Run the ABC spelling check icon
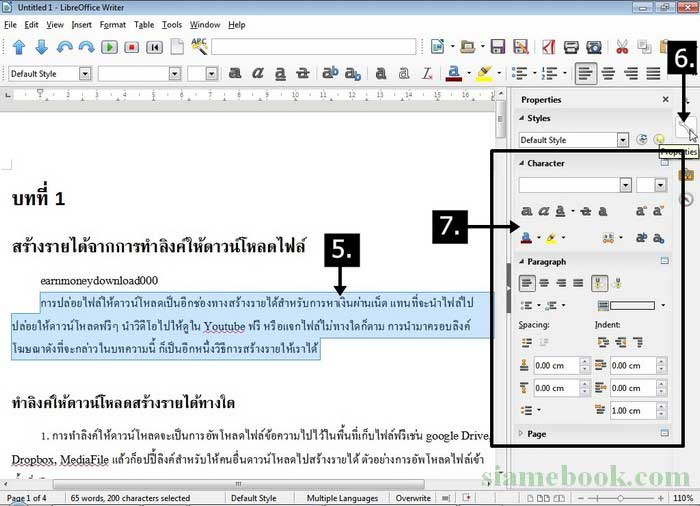 coord(199,46)
